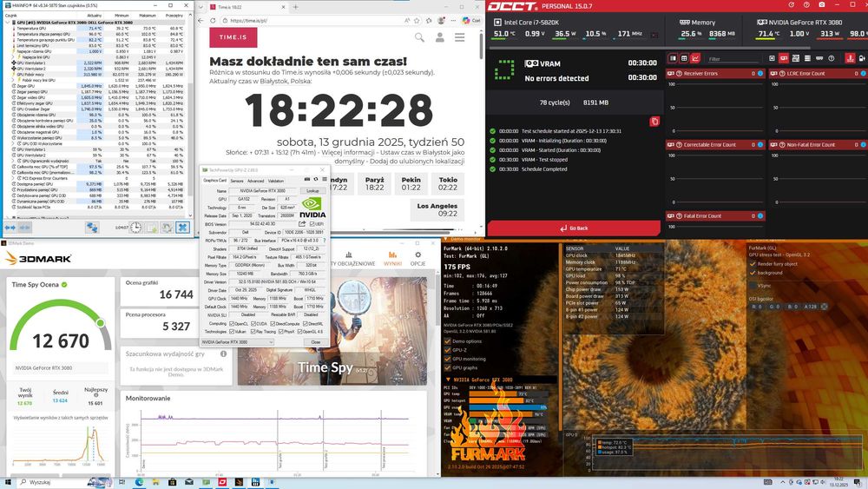Viewport: 868px width, 489px height.
Task: Switch OCCT monitoring to split view icon
Action: tap(674, 58)
